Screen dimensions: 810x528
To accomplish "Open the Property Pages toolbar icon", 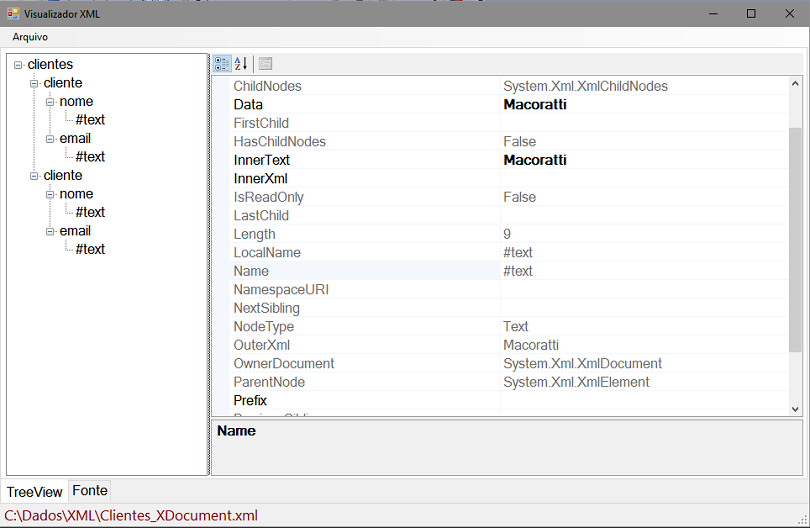I will tap(266, 64).
